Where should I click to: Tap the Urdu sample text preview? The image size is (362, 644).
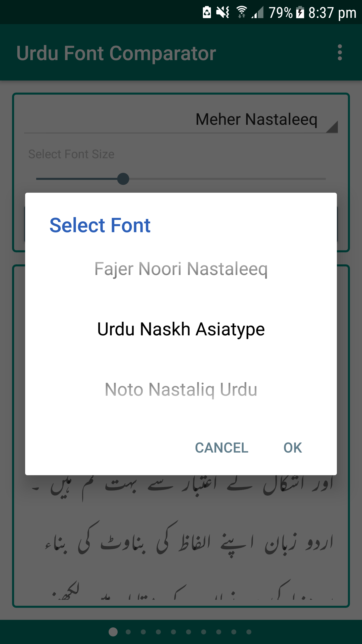[181, 538]
